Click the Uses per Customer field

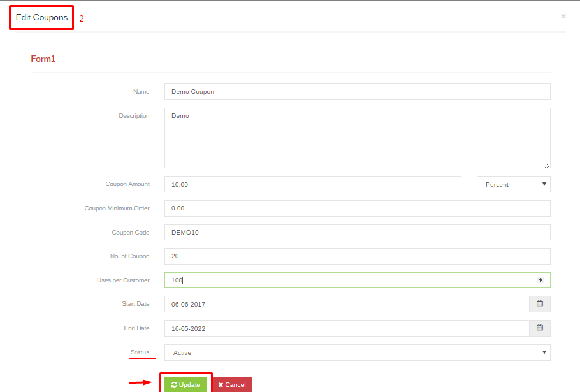coord(358,280)
